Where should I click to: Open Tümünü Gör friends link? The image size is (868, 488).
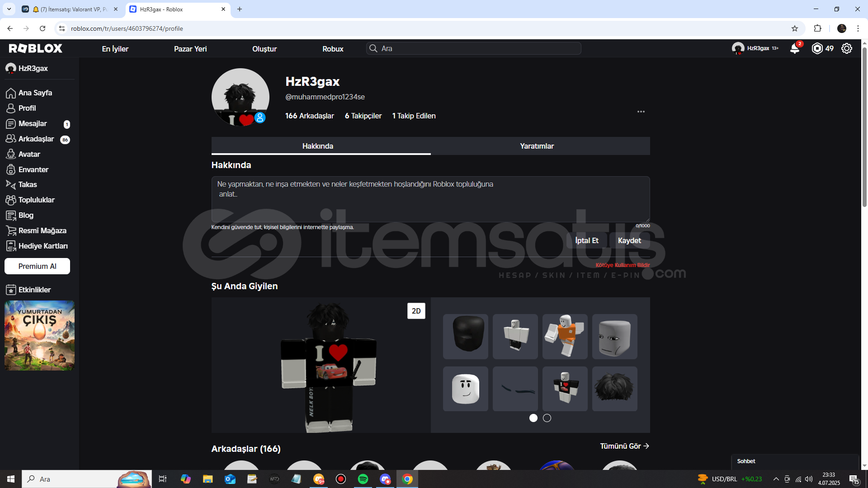(625, 446)
